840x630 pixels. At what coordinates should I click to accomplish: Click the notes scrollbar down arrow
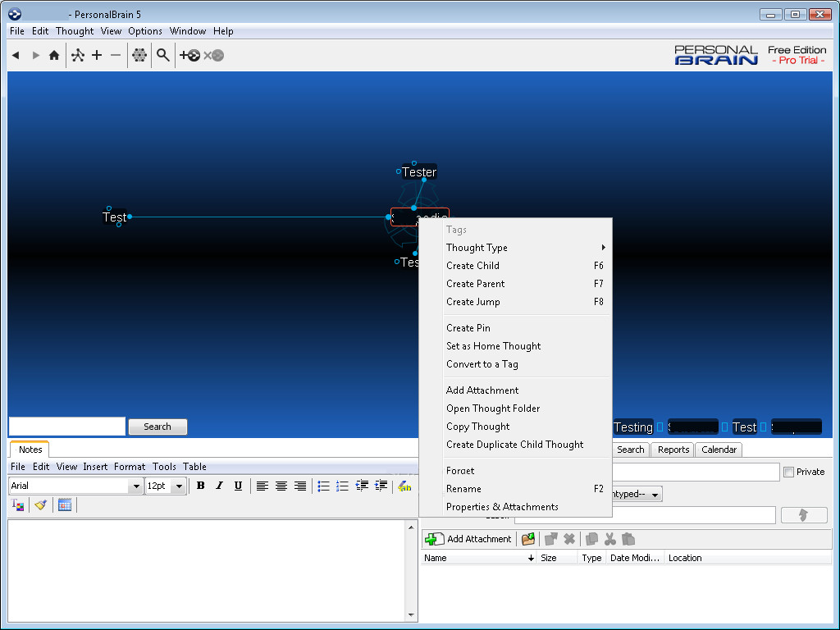coord(412,615)
